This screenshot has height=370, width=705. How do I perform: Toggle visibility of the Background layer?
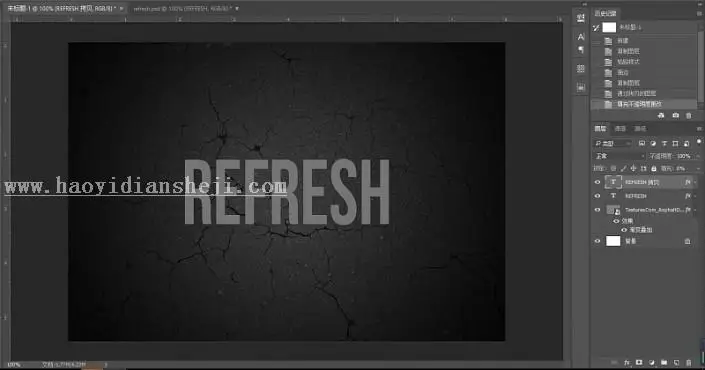click(x=598, y=241)
